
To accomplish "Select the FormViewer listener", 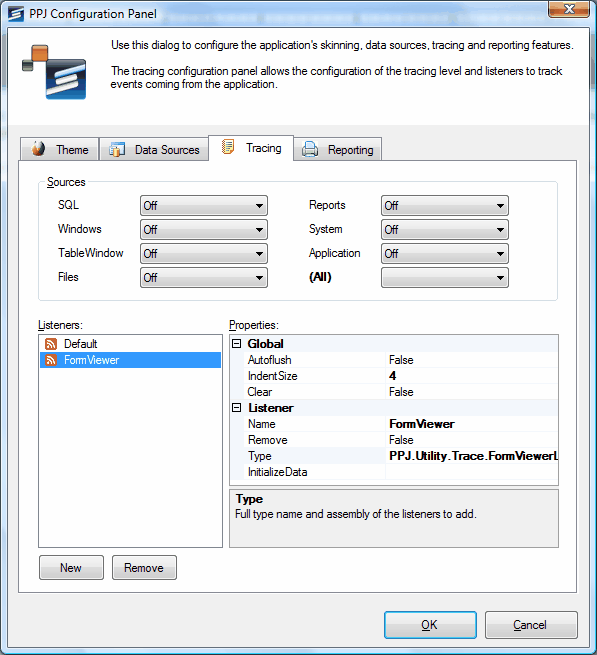I will pos(130,360).
